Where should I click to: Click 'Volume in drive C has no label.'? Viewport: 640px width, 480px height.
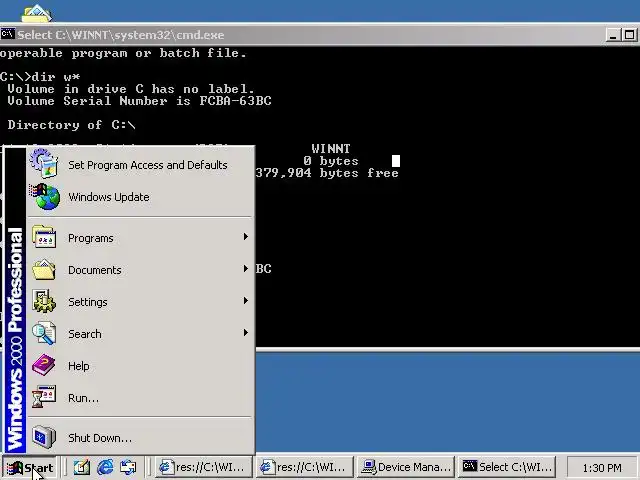[131, 89]
